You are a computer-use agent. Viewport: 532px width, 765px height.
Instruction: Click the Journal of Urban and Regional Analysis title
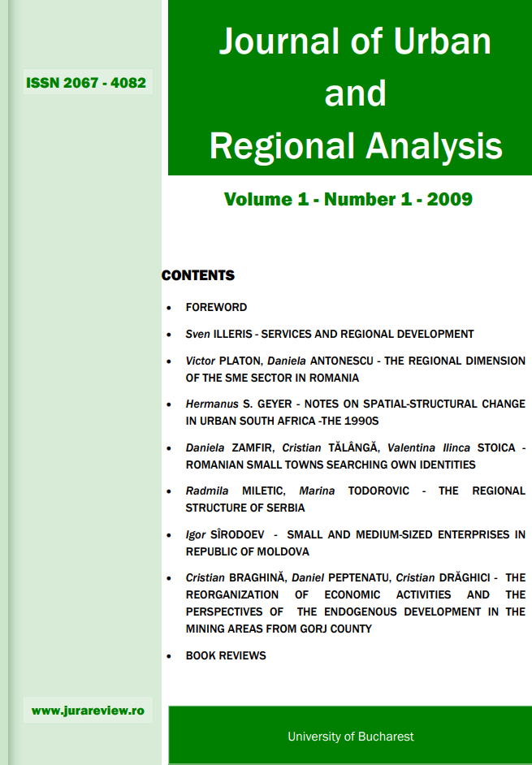[x=355, y=94]
